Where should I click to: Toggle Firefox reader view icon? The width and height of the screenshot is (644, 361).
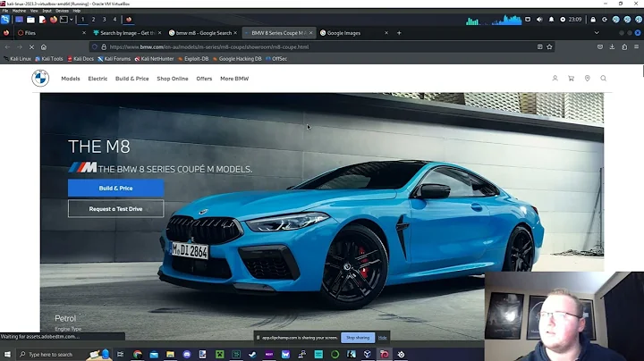click(540, 46)
